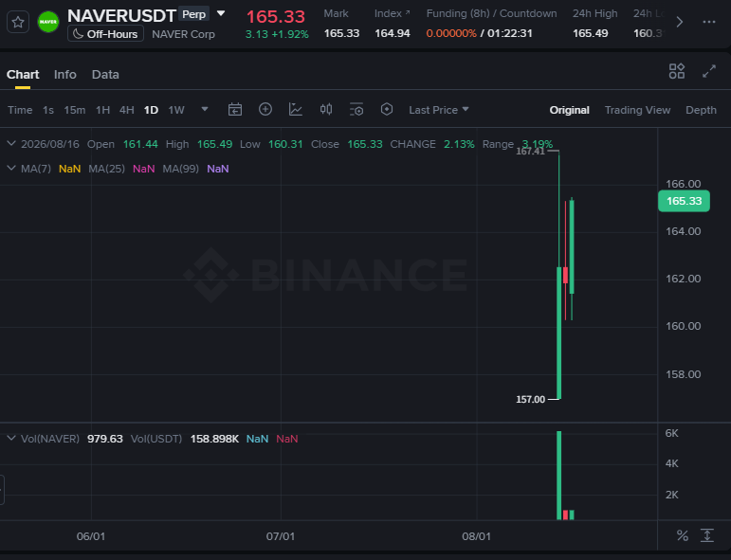This screenshot has width=731, height=560.
Task: Add NAVERUSDT to favorites with star icon
Action: [x=18, y=22]
